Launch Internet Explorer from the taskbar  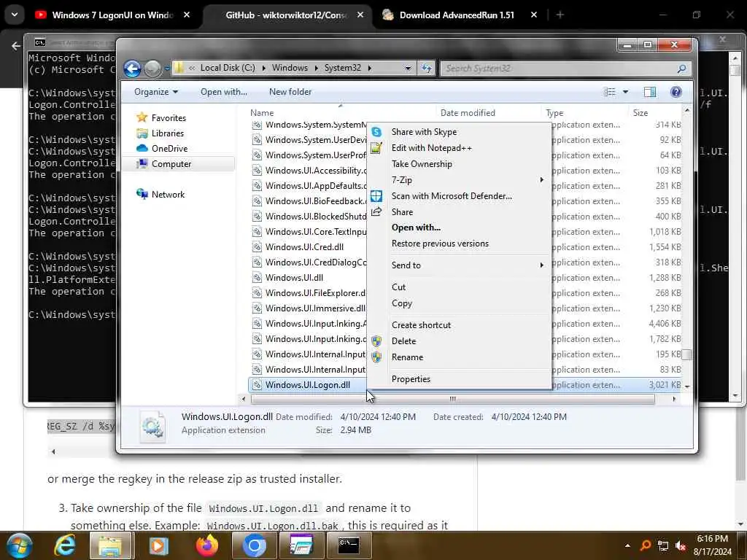click(64, 545)
